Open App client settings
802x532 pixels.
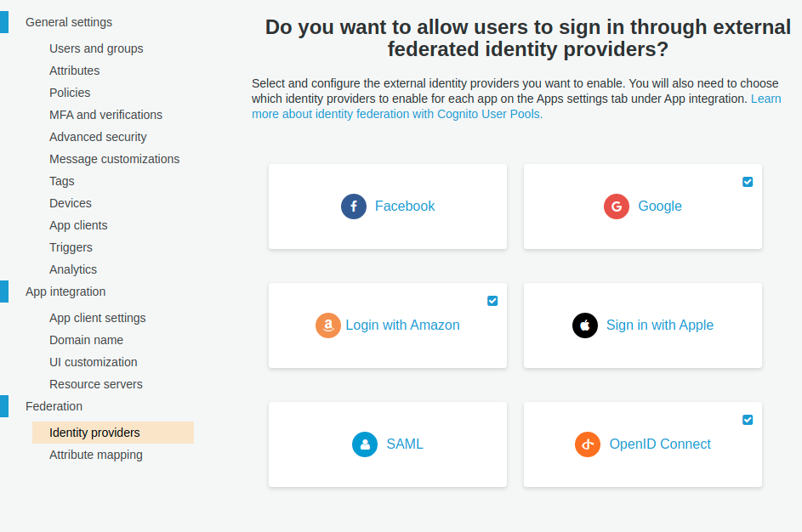(97, 317)
